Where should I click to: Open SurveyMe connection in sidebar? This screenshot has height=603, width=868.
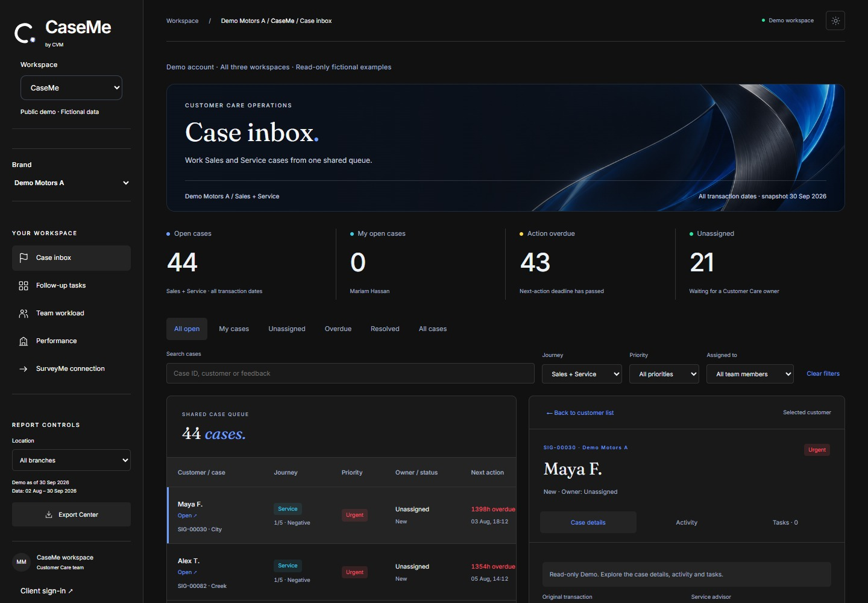click(71, 369)
